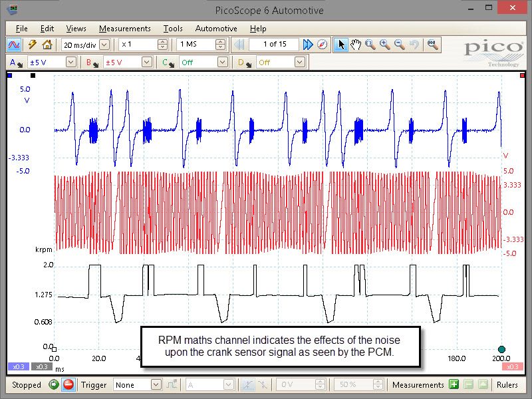
Task: Expand the trigger source A dropdown
Action: point(228,385)
